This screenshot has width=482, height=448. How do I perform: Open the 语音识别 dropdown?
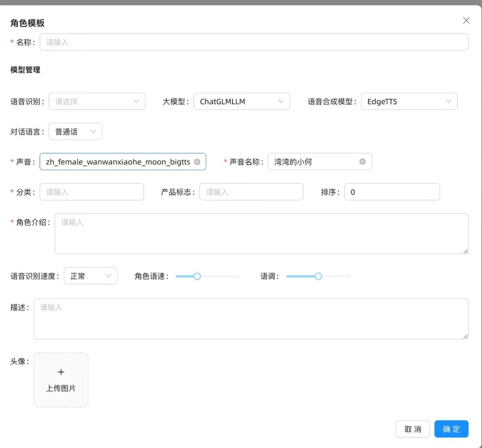97,101
